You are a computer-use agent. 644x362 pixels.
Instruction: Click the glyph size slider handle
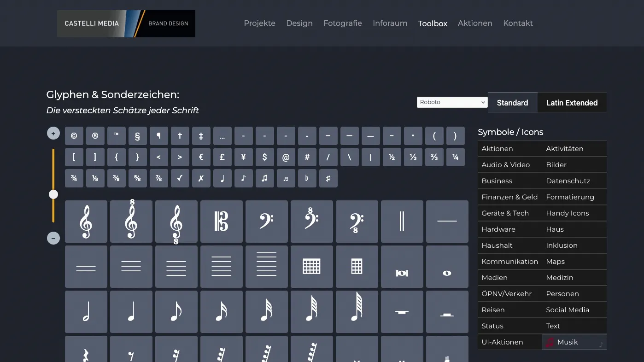pyautogui.click(x=53, y=194)
